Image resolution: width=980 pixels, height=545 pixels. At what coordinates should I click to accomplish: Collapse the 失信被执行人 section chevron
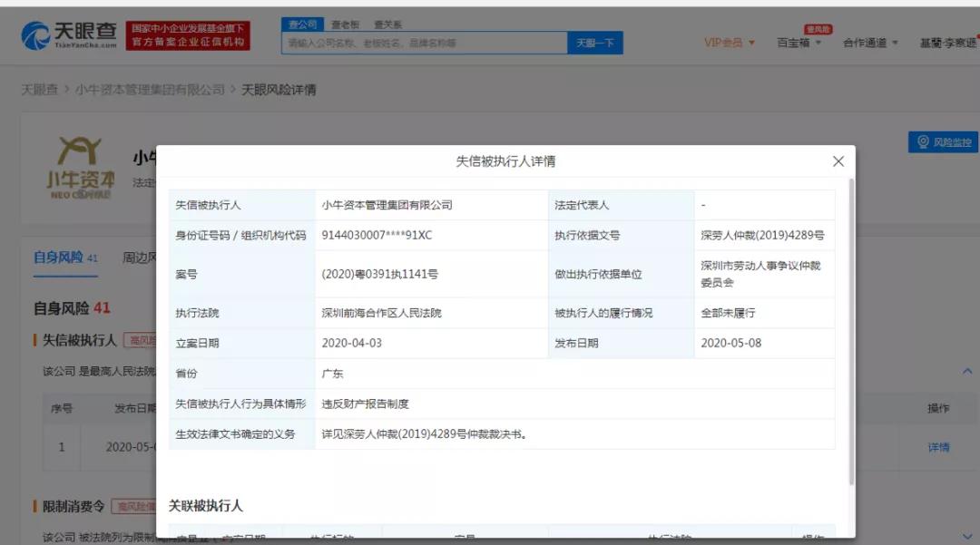(967, 372)
